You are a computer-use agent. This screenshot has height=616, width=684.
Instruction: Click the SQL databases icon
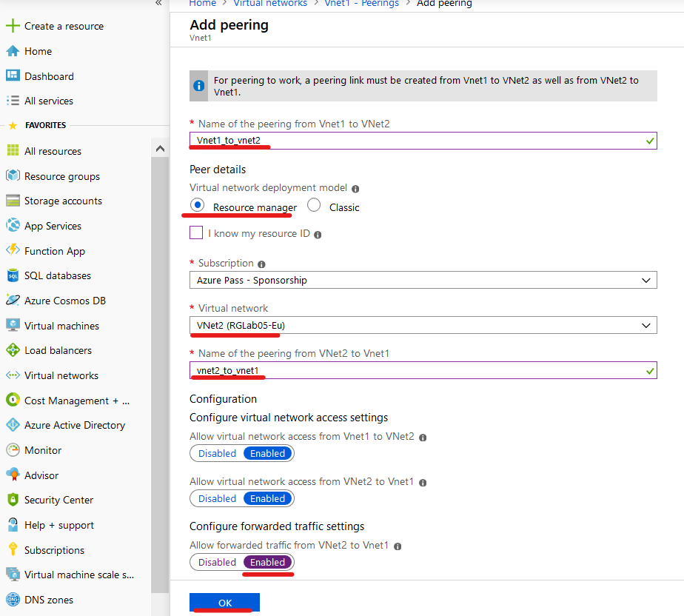pyautogui.click(x=13, y=275)
